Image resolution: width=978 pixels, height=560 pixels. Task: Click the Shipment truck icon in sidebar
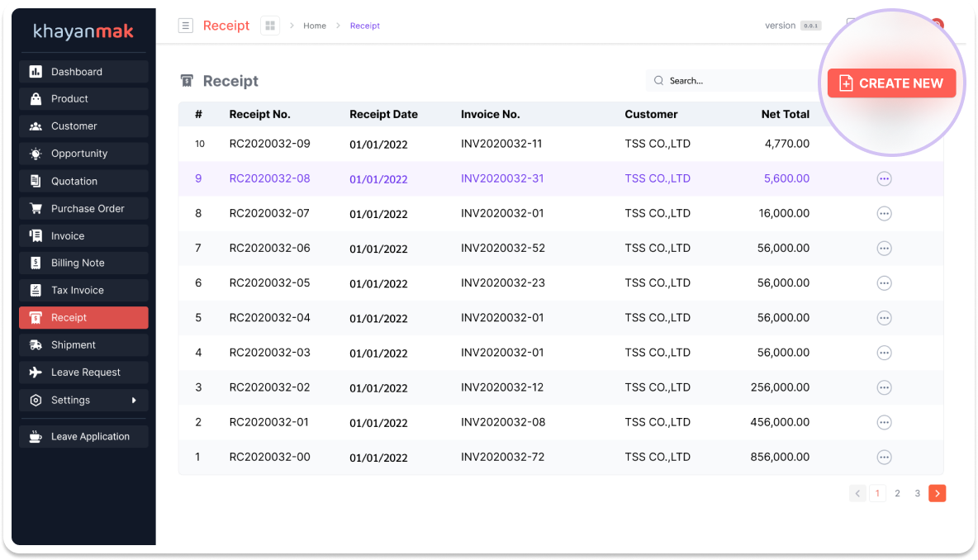[36, 345]
